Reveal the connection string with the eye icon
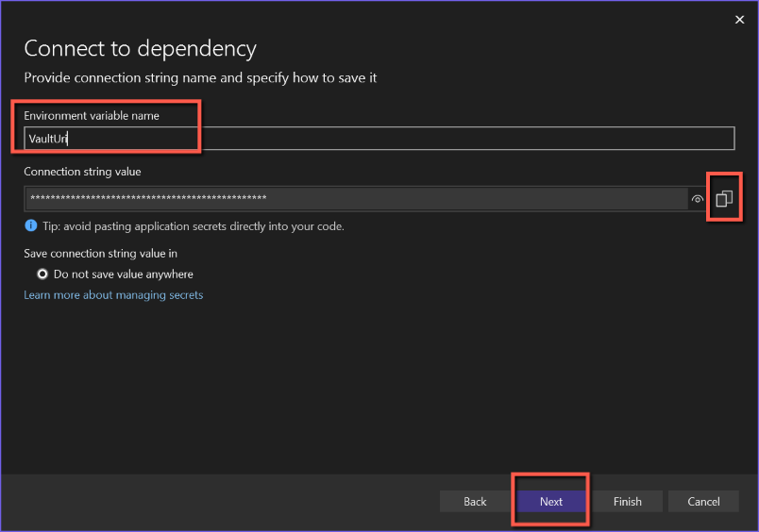Viewport: 759px width, 532px height. pyautogui.click(x=698, y=199)
